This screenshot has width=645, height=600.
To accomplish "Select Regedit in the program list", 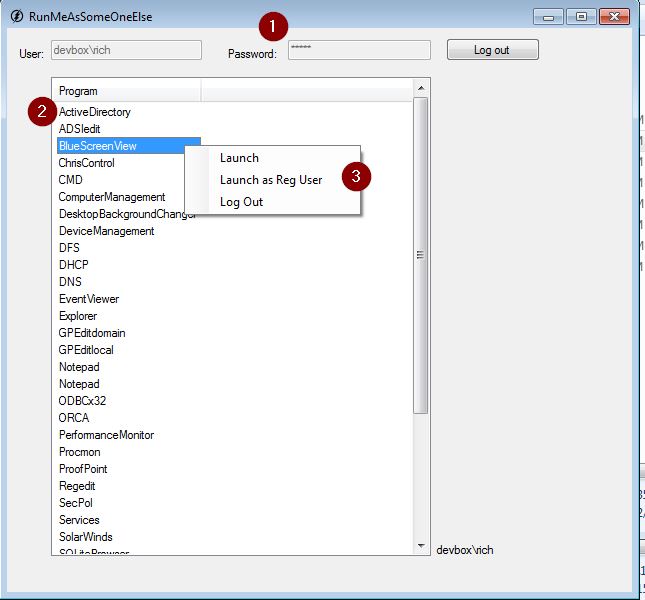I will 77,486.
